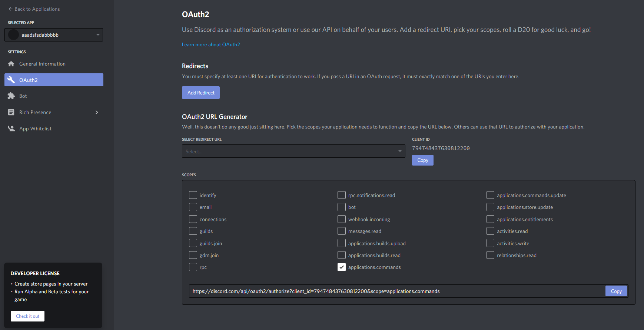Click the Rich Presence document icon
Viewport: 644px width, 330px height.
click(x=11, y=112)
